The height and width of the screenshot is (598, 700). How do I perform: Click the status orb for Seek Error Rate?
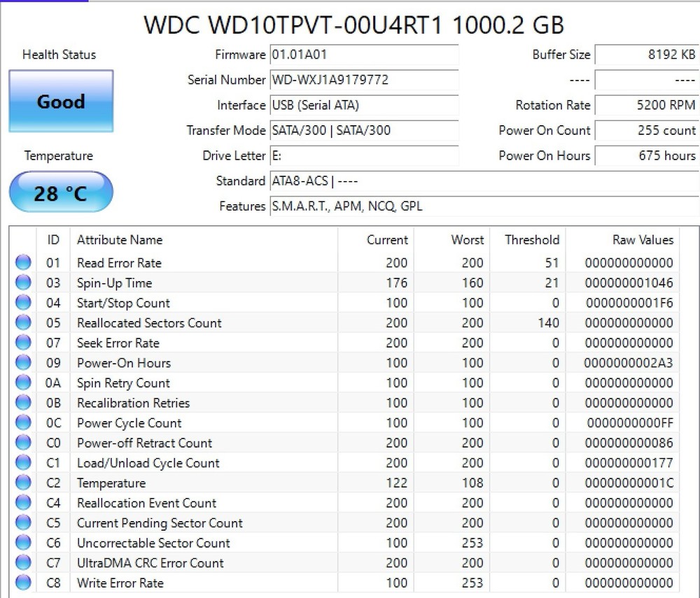(x=23, y=343)
